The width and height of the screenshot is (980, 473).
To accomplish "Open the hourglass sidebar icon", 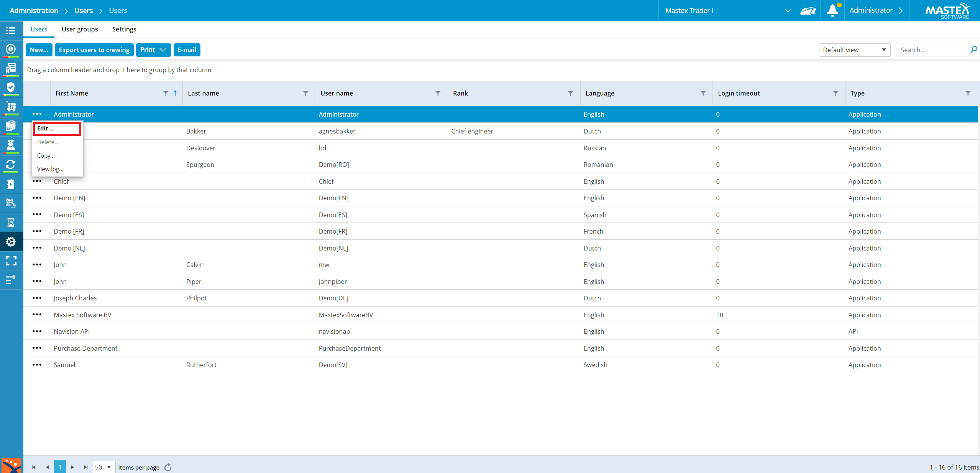I will pyautogui.click(x=11, y=222).
